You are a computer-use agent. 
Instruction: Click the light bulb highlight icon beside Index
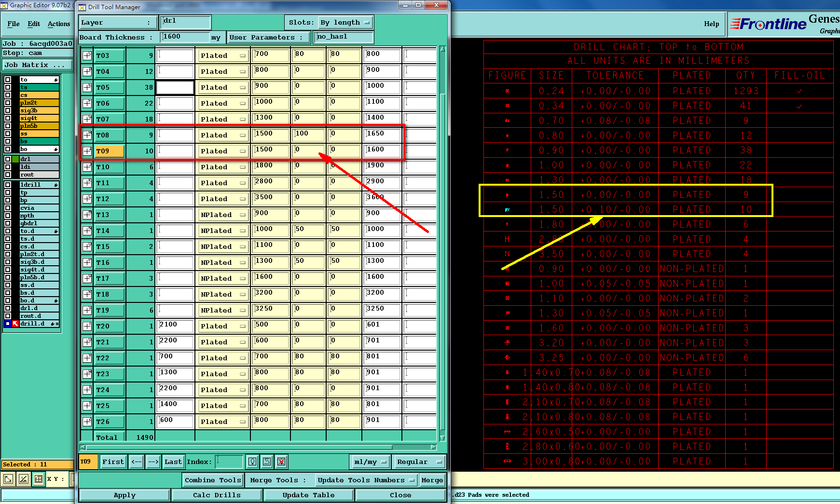pos(252,462)
